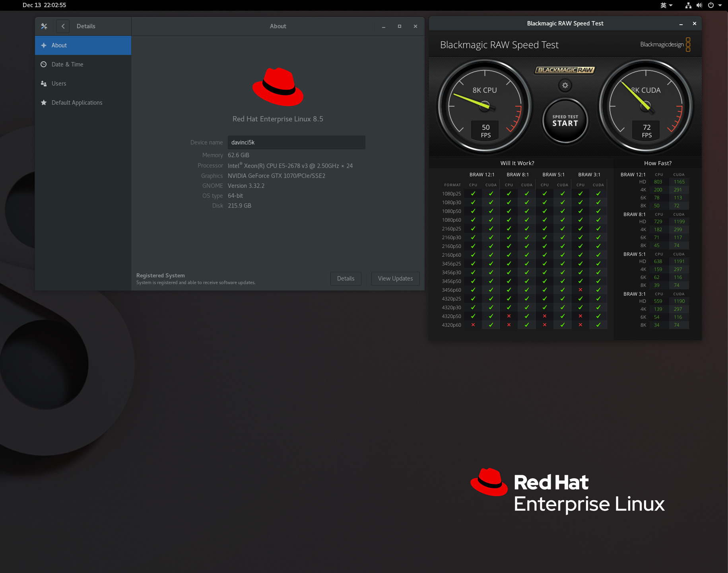Open Date & Time settings panel

[83, 64]
